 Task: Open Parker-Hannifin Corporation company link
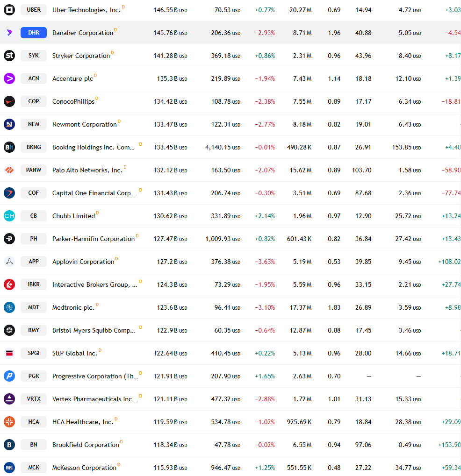94,239
